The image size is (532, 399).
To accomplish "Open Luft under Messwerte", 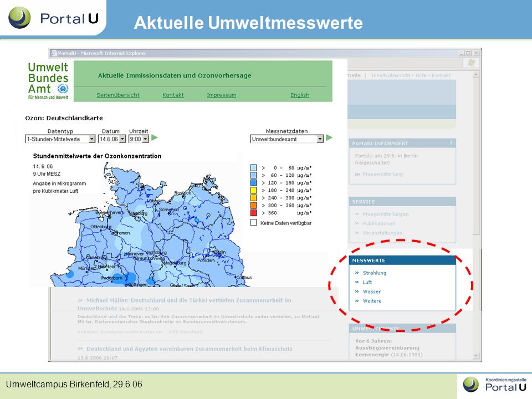I will [367, 282].
